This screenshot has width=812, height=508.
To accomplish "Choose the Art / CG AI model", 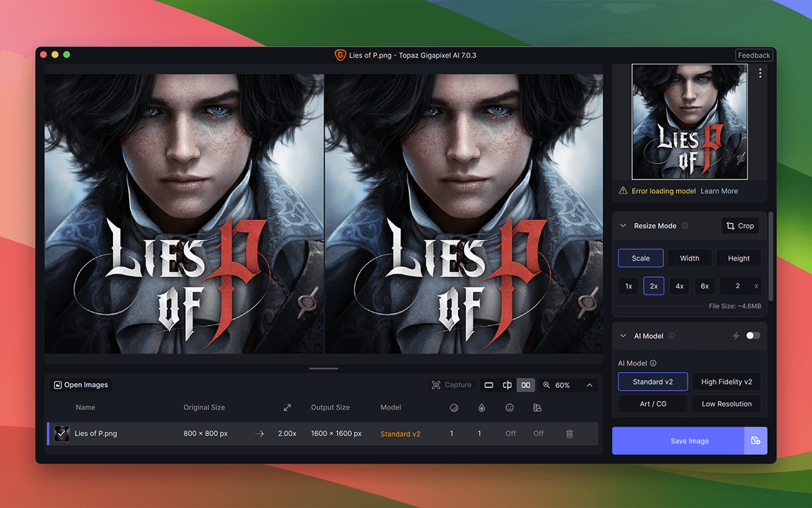I will tap(653, 404).
